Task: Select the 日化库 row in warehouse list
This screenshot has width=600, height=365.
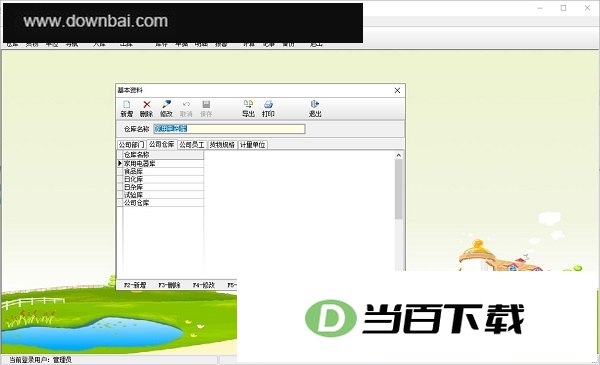Action: point(163,179)
